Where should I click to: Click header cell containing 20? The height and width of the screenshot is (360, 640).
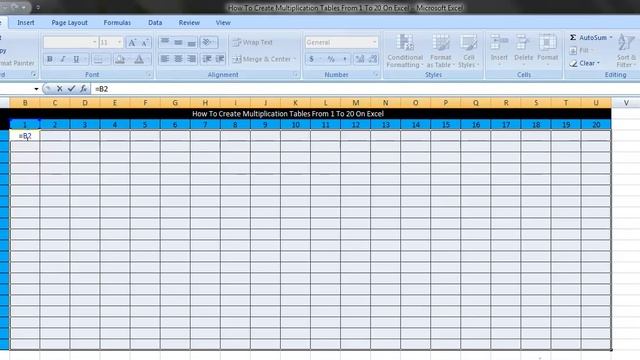click(596, 124)
